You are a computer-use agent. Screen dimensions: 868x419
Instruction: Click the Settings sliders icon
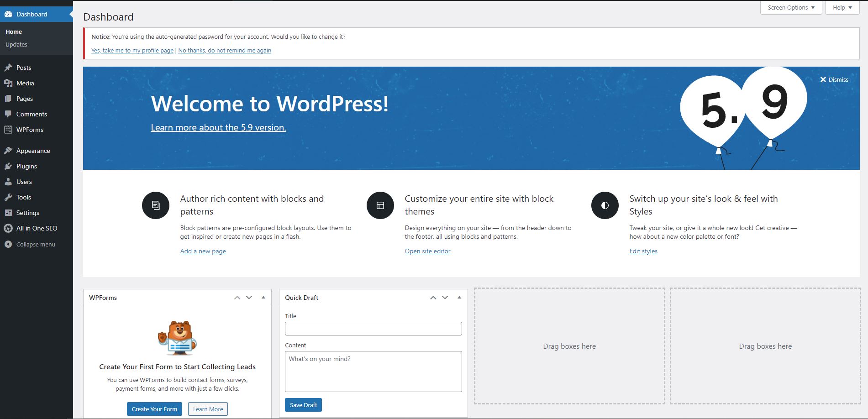coord(8,213)
